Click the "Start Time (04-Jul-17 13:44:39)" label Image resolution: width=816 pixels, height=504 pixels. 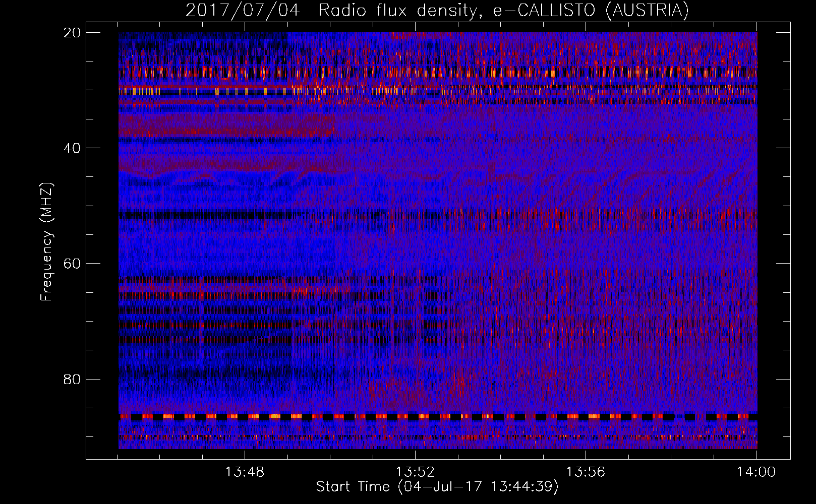click(437, 487)
